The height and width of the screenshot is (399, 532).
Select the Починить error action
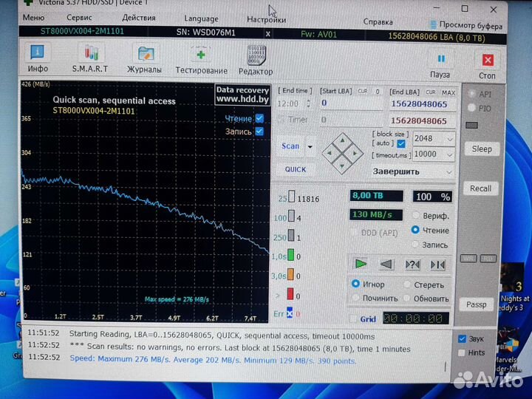355,298
